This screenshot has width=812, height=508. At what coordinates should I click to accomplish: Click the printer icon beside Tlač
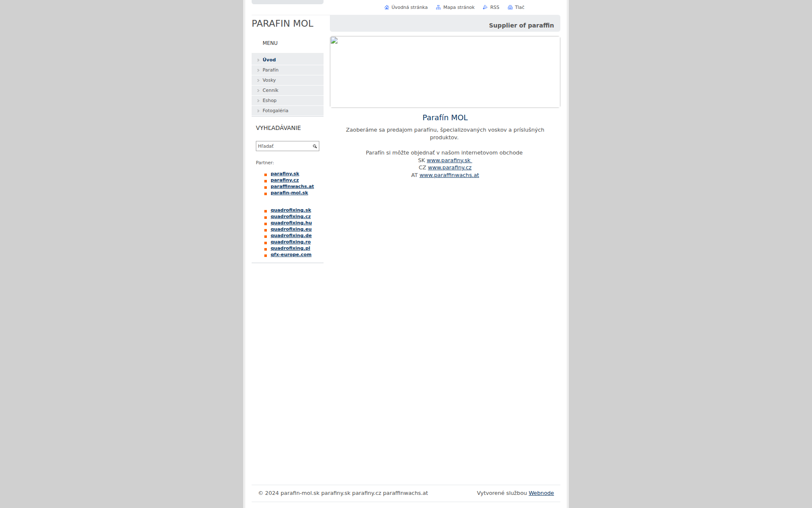509,7
